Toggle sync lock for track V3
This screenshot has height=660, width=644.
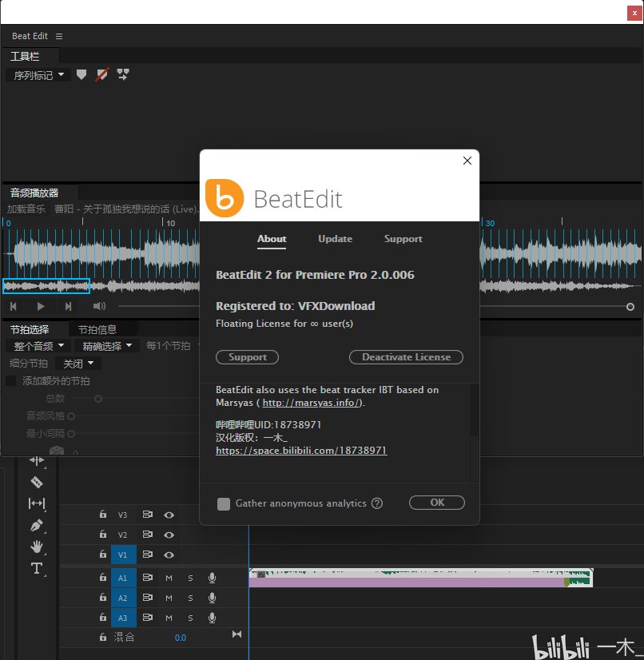click(148, 515)
